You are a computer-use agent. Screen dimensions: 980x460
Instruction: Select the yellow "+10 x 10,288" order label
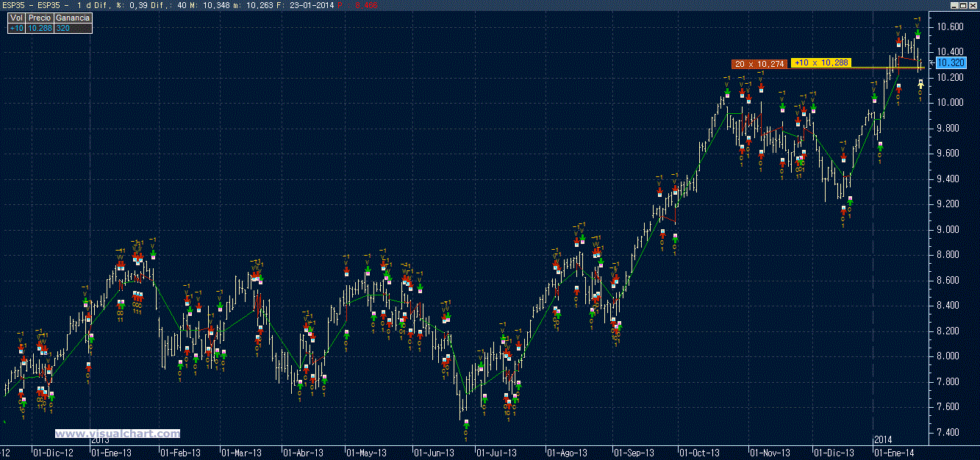click(x=821, y=63)
